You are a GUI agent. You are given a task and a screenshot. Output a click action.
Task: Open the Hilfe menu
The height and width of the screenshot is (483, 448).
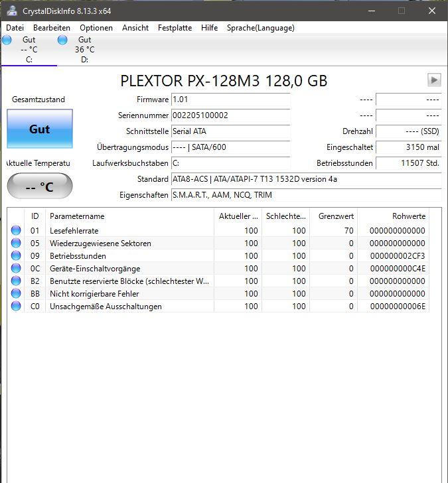[x=209, y=28]
